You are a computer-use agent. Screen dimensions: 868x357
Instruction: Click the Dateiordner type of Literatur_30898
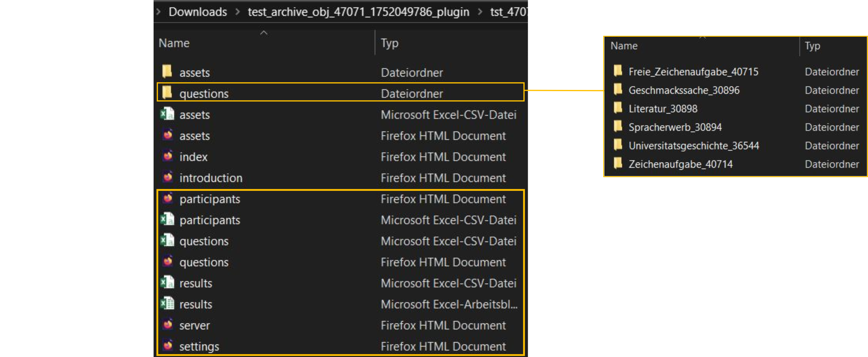tap(832, 109)
